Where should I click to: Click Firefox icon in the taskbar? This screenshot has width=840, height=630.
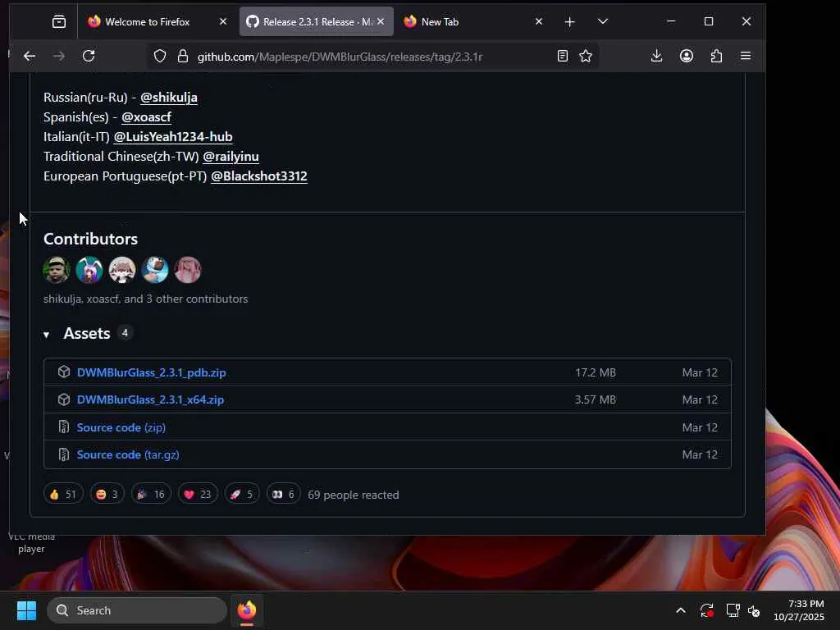[246, 610]
